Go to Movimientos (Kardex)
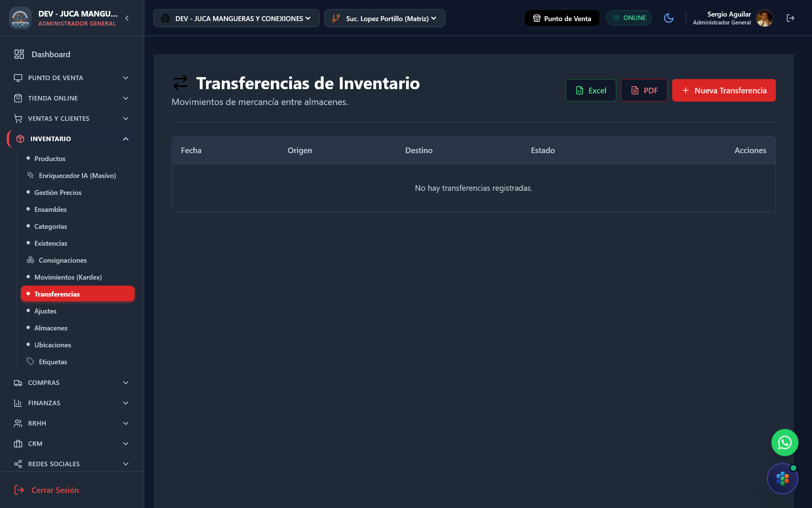The width and height of the screenshot is (812, 508). [x=78, y=277]
